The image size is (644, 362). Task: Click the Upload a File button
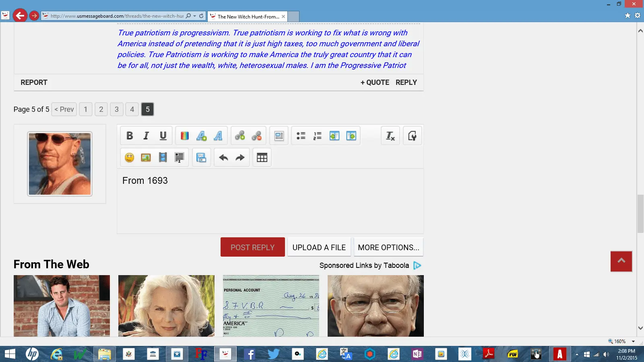[319, 247]
